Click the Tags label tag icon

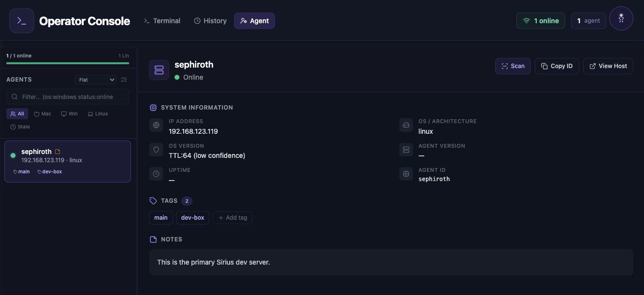[x=153, y=201]
